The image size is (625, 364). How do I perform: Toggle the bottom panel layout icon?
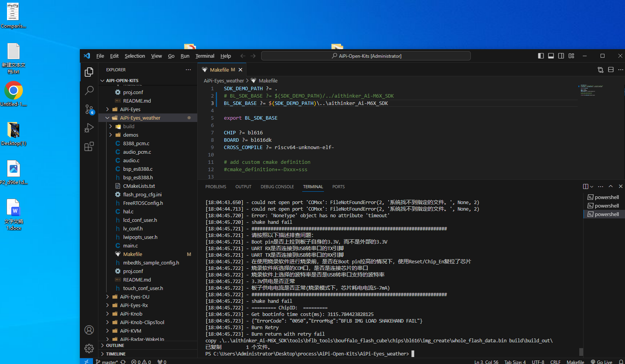551,56
